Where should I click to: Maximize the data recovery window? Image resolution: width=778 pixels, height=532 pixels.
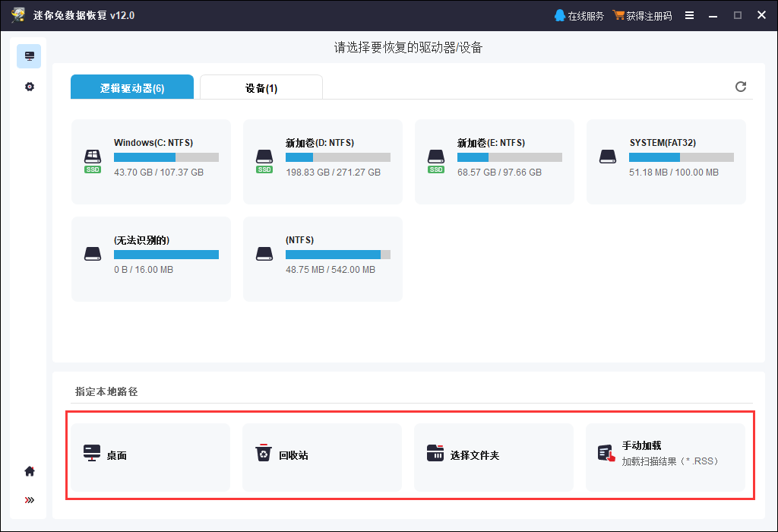pos(737,15)
